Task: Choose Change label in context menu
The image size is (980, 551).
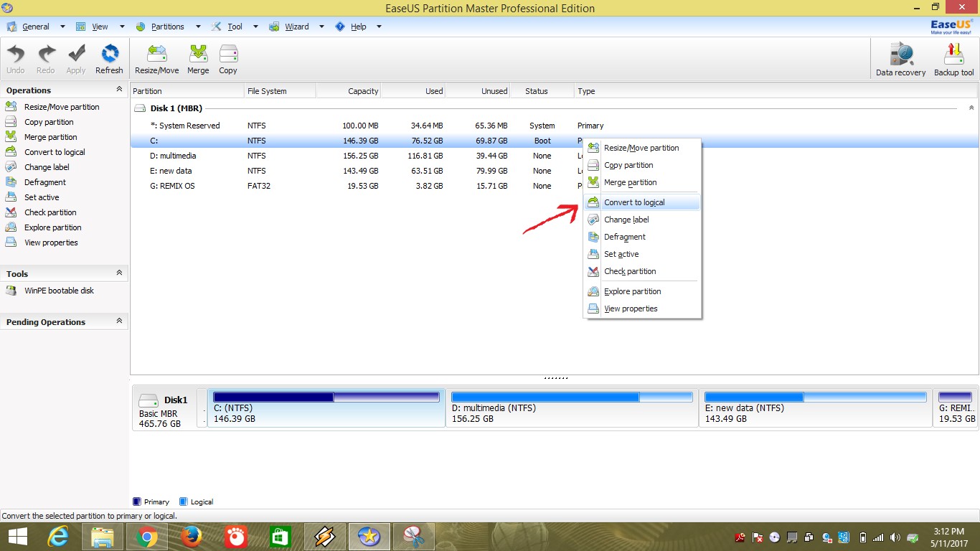Action: [642, 220]
